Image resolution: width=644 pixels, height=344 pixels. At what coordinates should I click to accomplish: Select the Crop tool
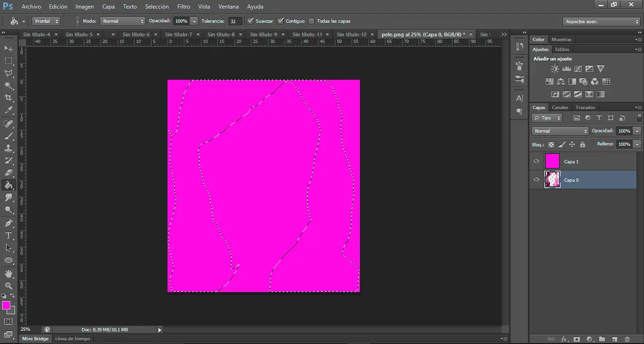[x=8, y=98]
